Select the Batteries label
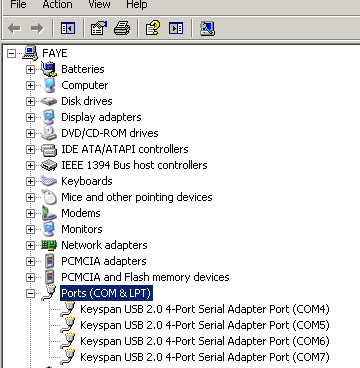 coord(83,69)
